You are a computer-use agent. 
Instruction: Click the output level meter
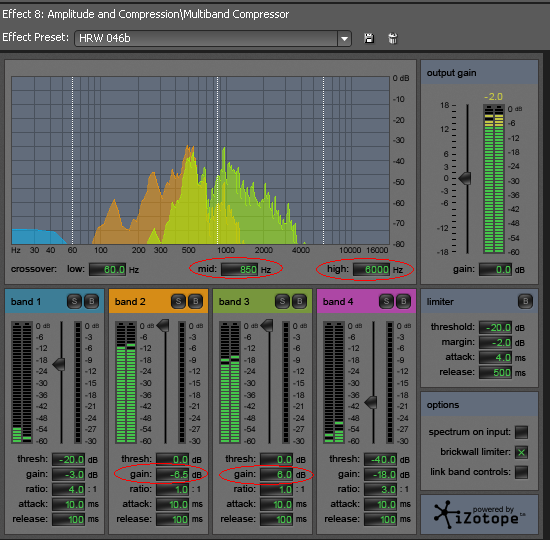pos(494,179)
